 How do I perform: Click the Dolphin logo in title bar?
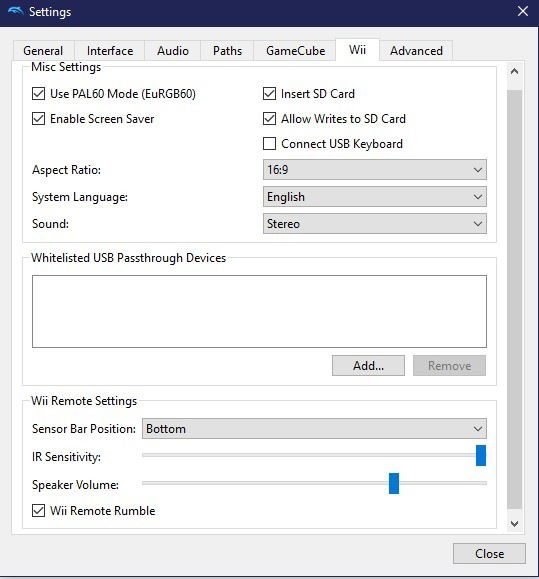click(16, 11)
